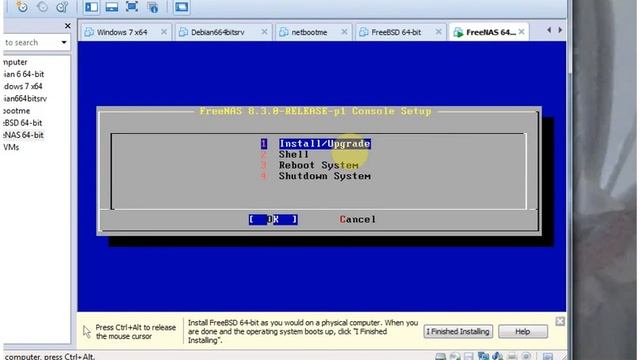Take a snapshot of this virtual machine
The image size is (640, 360).
pos(22,7)
